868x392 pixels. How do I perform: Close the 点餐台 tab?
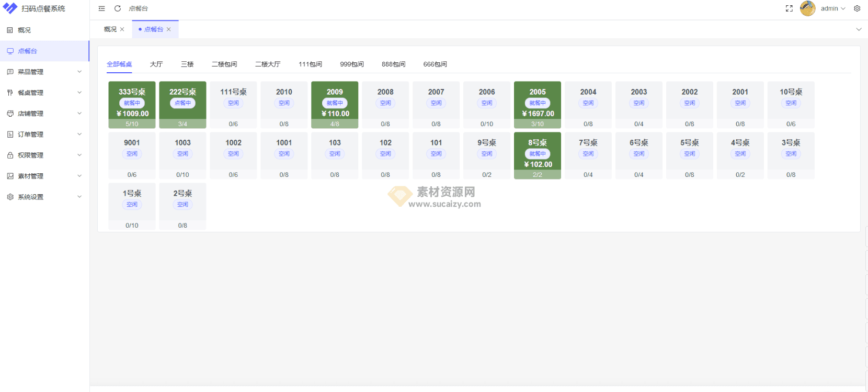click(x=169, y=29)
